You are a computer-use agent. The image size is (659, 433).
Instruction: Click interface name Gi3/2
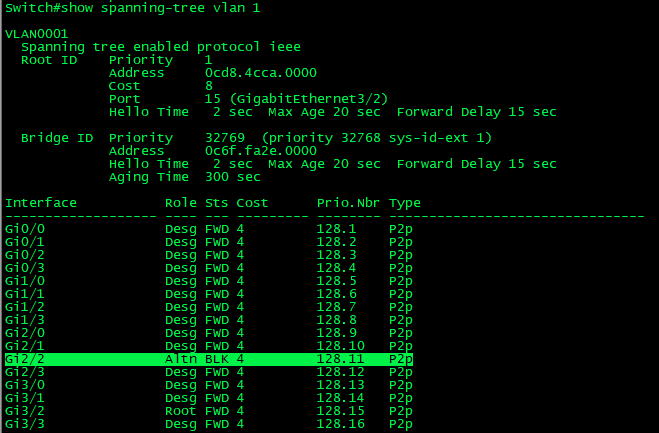(25, 411)
